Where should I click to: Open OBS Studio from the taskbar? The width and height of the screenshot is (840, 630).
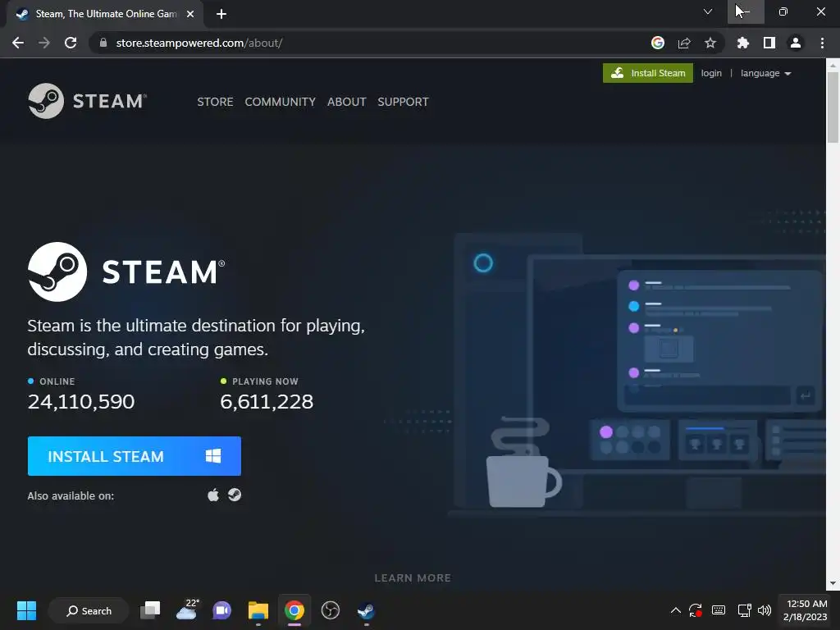(x=331, y=610)
